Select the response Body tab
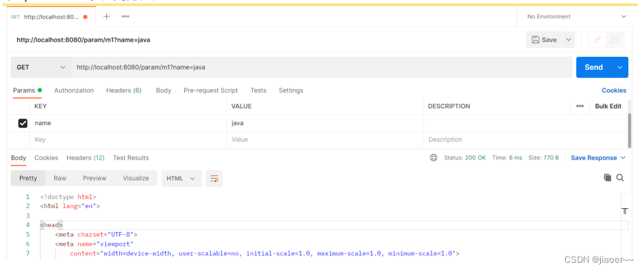 tap(18, 158)
